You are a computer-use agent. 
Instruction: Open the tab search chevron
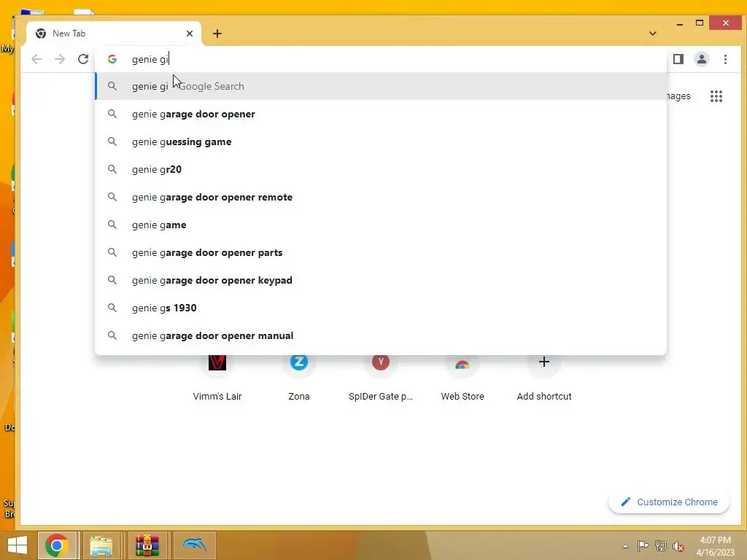coord(653,34)
